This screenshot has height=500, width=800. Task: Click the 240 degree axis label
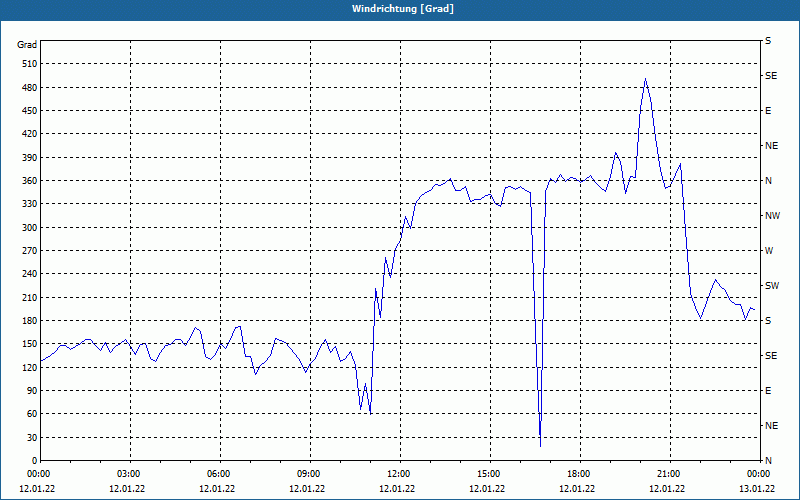coord(30,274)
